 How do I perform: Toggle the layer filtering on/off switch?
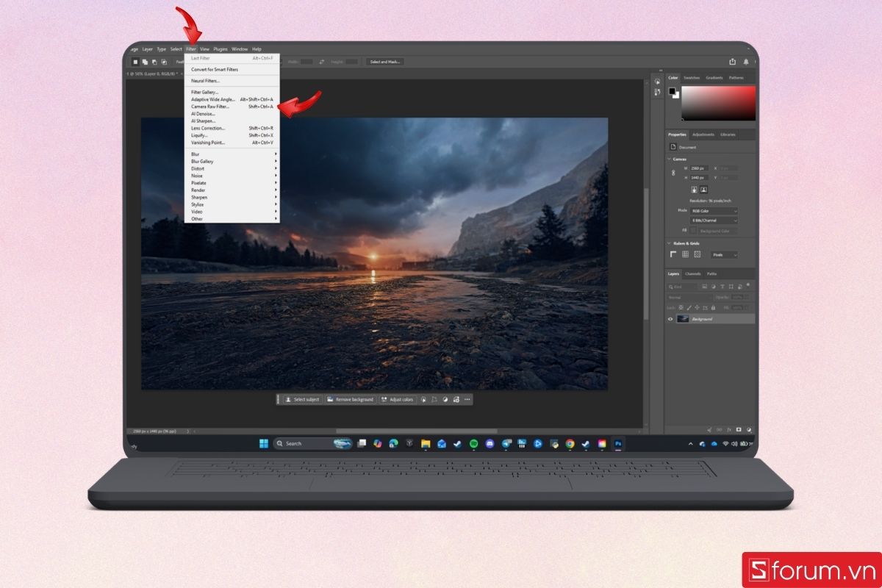[748, 284]
